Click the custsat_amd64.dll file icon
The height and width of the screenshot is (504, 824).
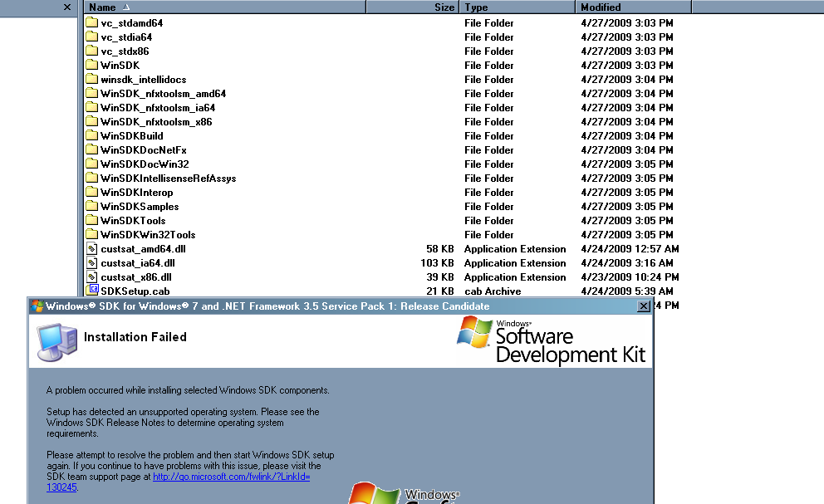[92, 248]
